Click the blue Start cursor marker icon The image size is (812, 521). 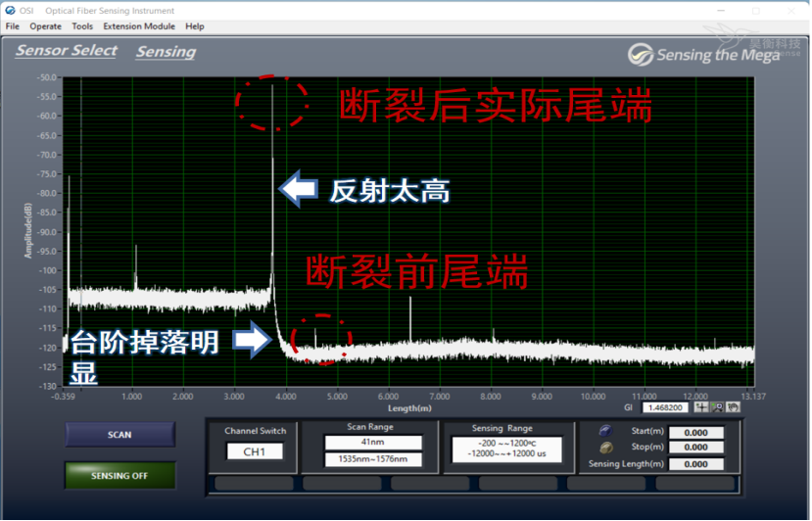point(605,431)
